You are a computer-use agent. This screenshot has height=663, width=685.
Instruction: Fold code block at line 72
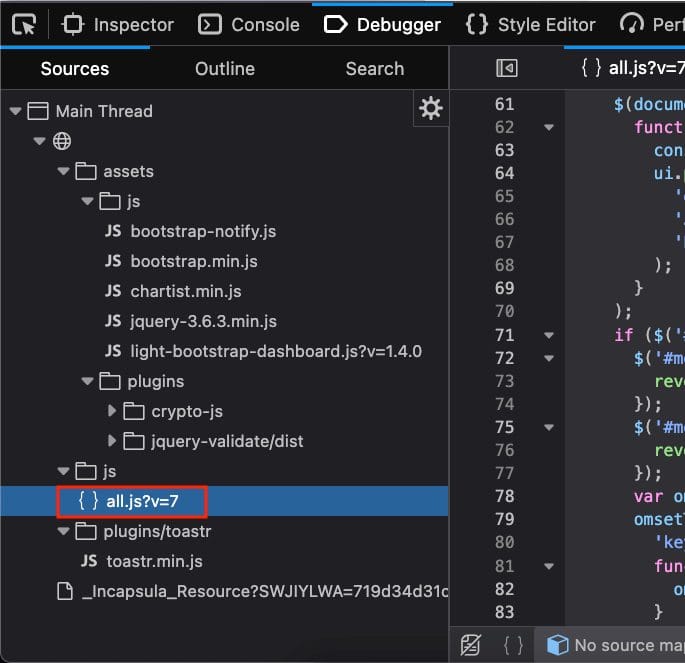click(549, 359)
